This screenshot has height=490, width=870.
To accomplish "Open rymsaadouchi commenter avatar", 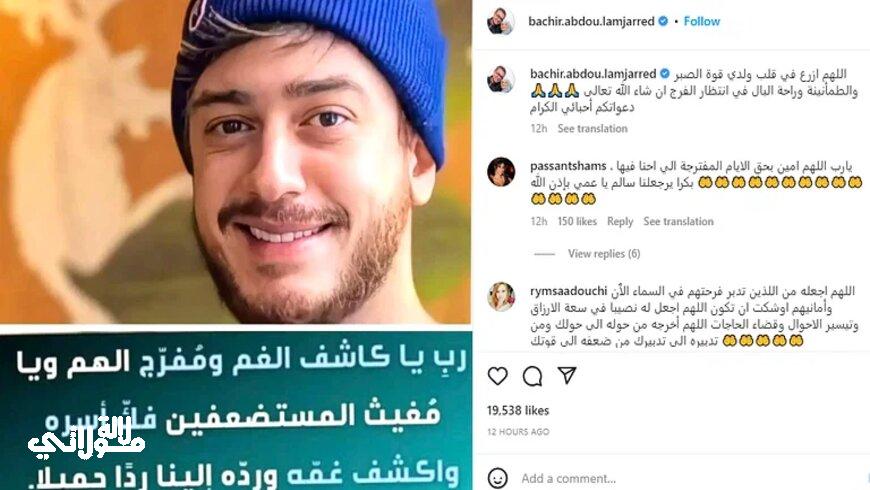I will (x=501, y=297).
